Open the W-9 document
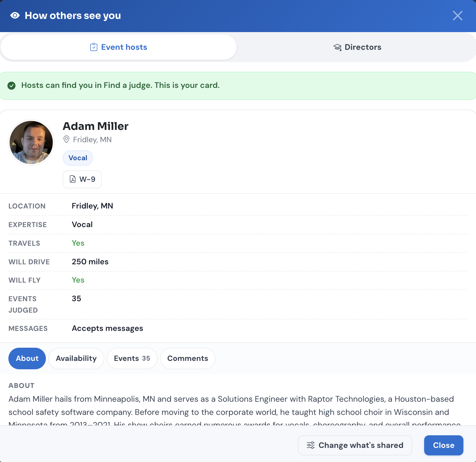 point(82,179)
